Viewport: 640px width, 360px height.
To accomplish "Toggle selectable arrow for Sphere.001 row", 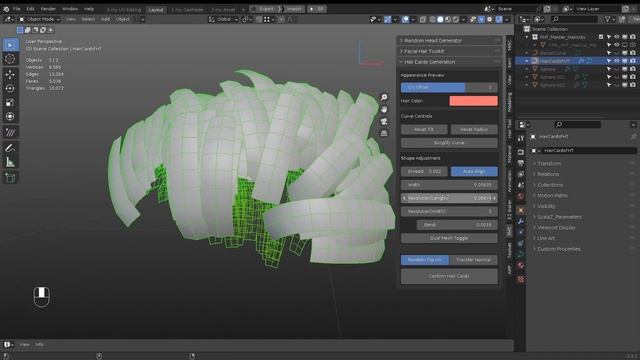I will pyautogui.click(x=609, y=77).
